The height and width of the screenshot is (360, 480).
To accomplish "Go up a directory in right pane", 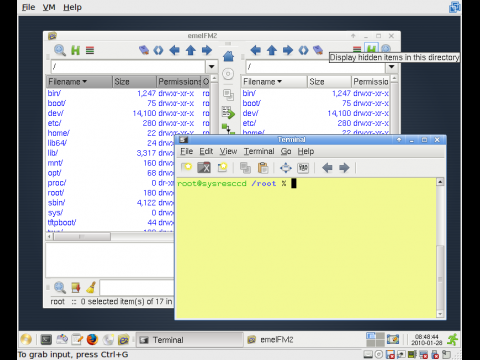I will pos(272,50).
